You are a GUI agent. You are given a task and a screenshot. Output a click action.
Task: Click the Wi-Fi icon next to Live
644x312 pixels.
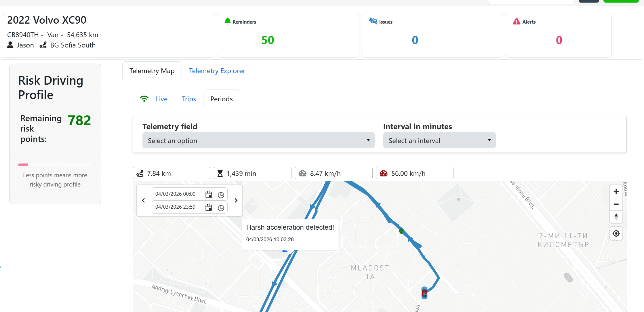144,98
